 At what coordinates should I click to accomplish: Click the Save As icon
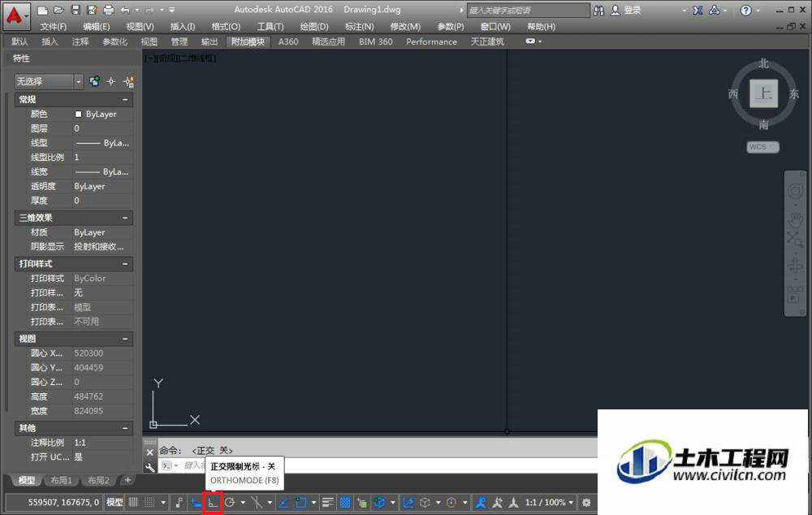[93, 10]
